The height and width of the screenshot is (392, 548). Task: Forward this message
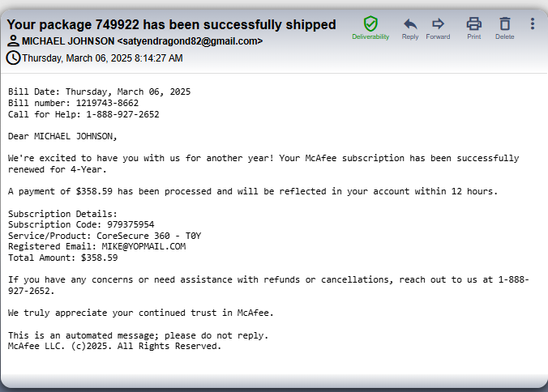tap(438, 28)
